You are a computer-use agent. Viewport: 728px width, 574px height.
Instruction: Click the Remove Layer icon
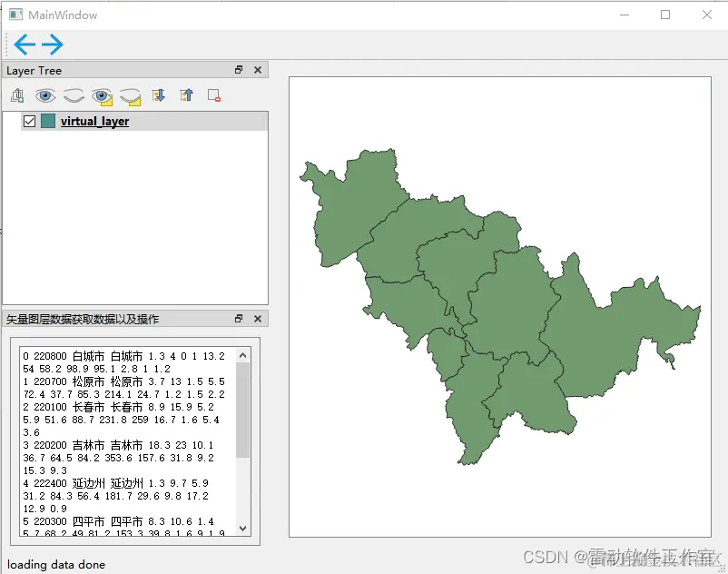(x=216, y=95)
